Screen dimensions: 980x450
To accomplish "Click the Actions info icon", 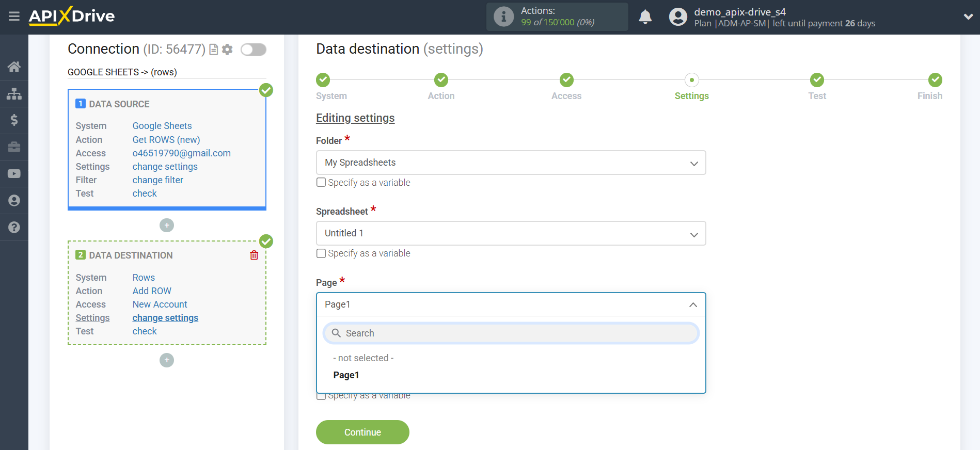I will pos(503,17).
